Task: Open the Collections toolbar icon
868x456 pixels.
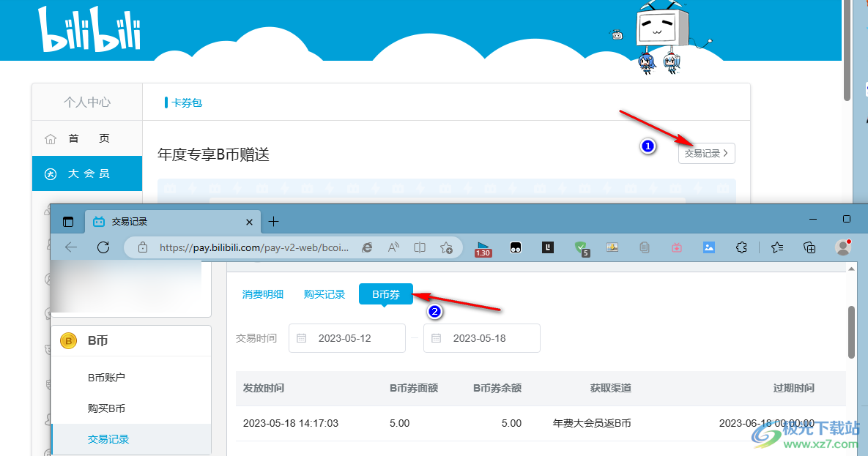Action: 809,247
